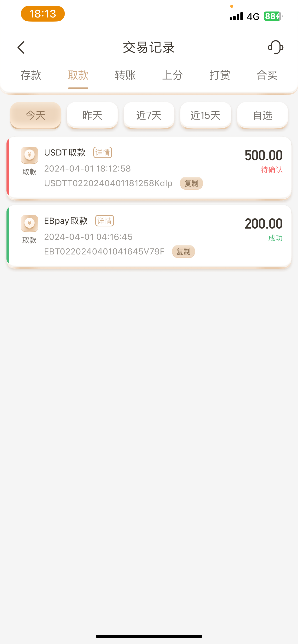Copy the USDT withdrawal order number
298x644 pixels.
pos(191,183)
